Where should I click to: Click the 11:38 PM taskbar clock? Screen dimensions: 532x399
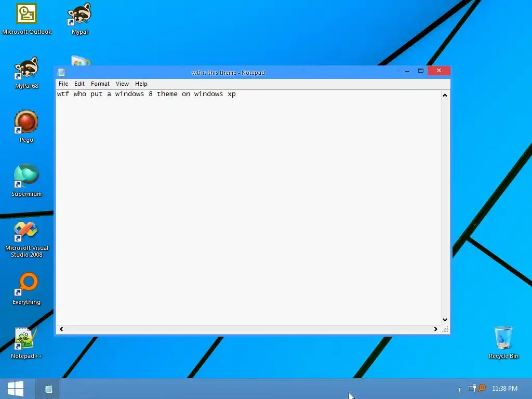(504, 389)
